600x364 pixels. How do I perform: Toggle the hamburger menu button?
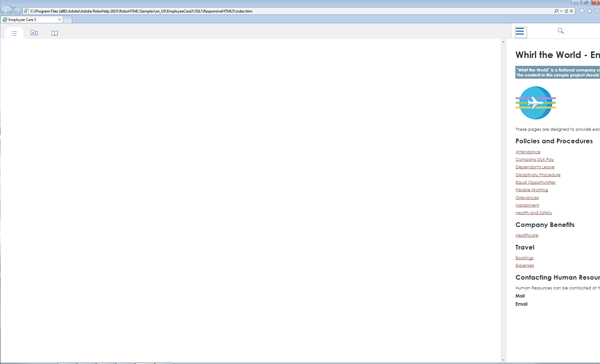point(520,32)
